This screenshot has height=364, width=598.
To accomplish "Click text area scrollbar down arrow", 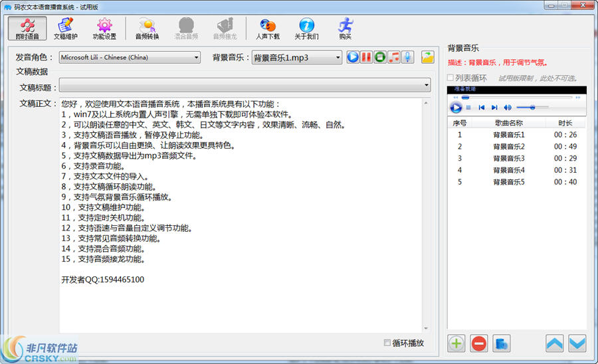I will (x=426, y=328).
